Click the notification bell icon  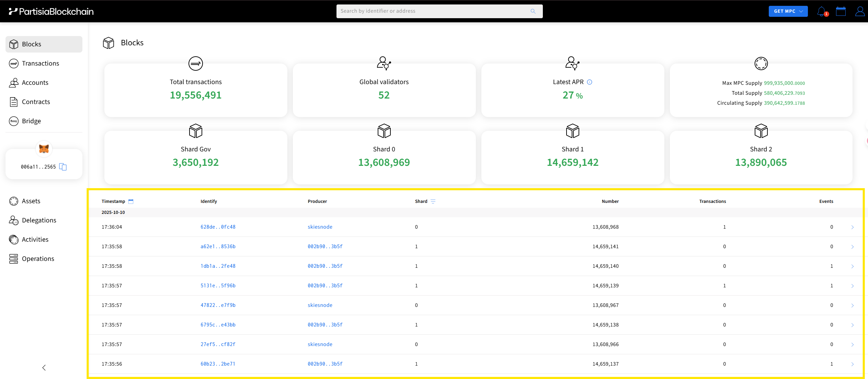point(822,11)
